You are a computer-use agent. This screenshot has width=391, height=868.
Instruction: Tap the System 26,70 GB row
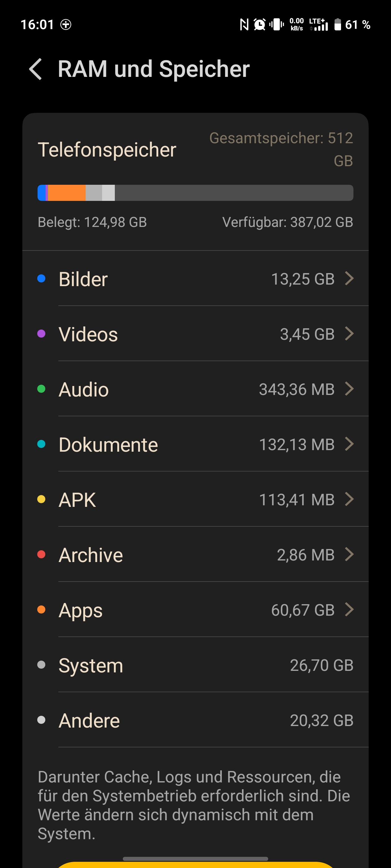click(x=195, y=665)
